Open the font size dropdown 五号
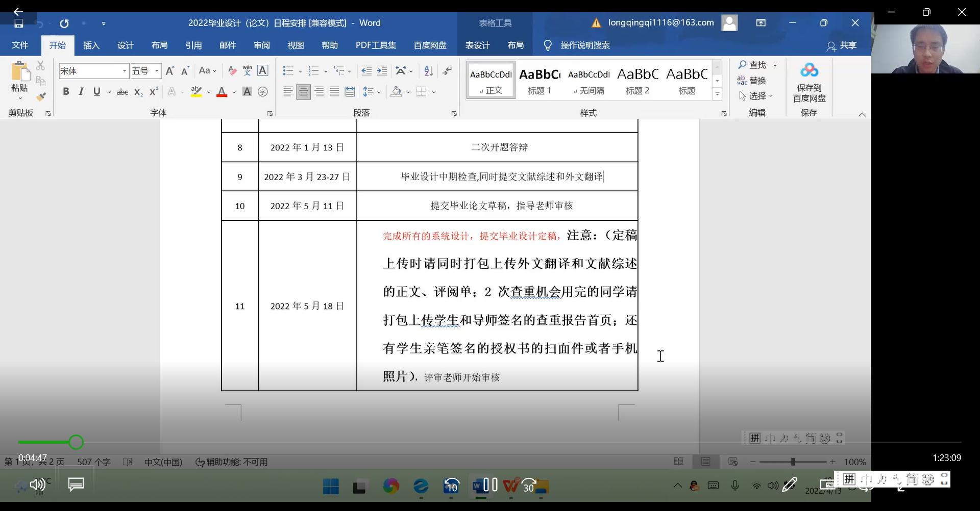 [x=157, y=71]
